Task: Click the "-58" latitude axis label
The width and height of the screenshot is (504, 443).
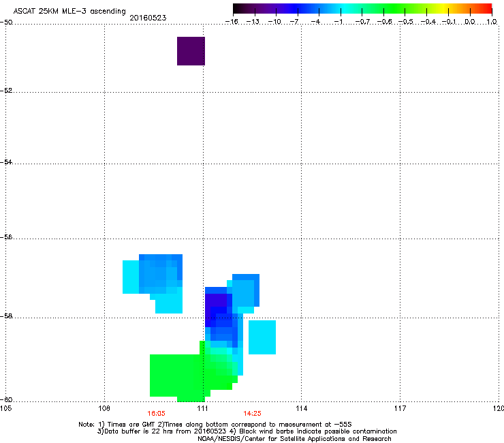Action: (x=6, y=316)
